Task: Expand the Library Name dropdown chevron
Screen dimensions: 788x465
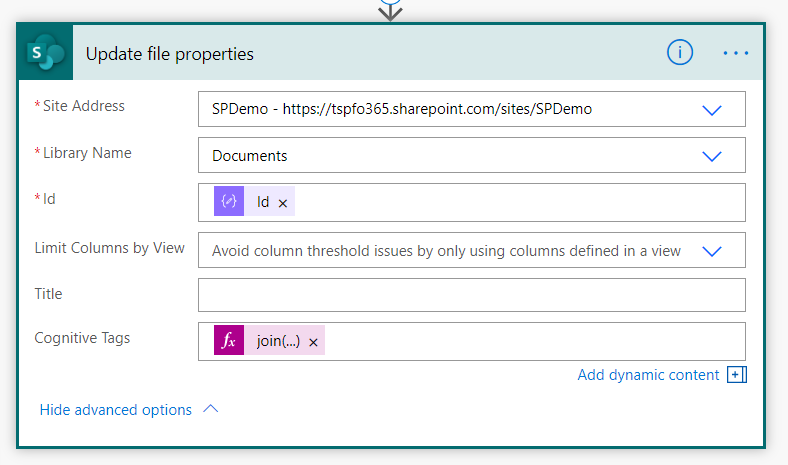Action: click(712, 156)
